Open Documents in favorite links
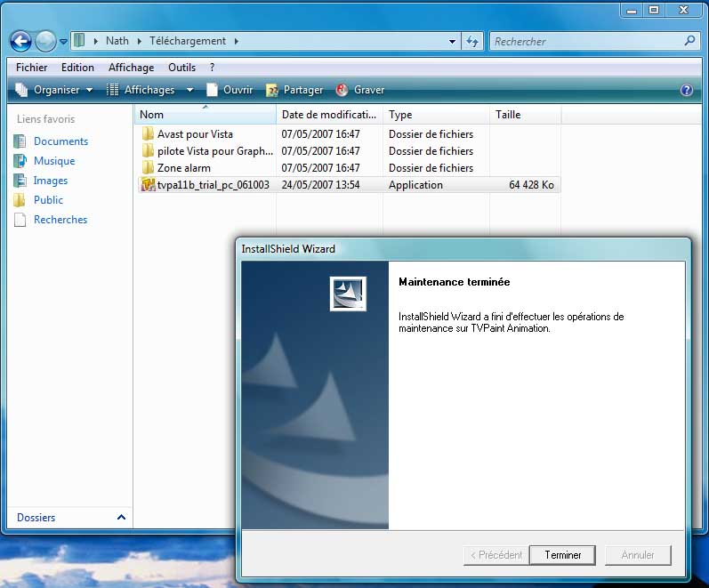Image resolution: width=709 pixels, height=588 pixels. 60,141
